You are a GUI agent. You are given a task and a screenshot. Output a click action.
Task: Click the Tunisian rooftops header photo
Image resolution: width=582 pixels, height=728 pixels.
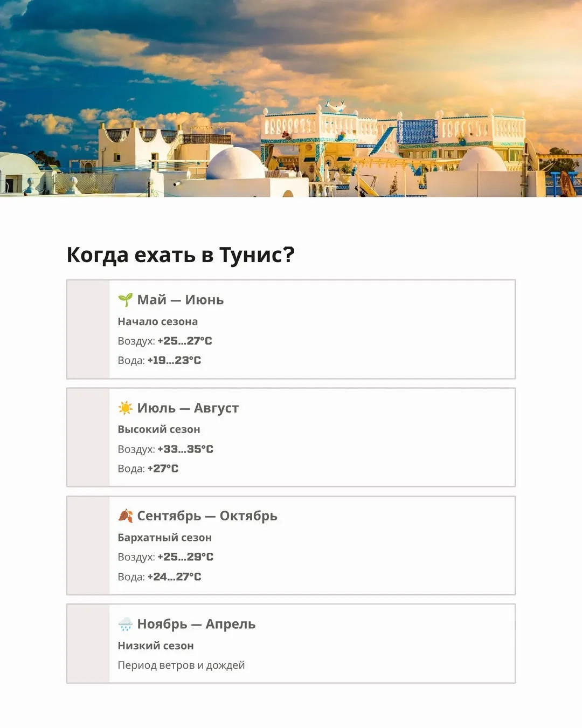(x=291, y=98)
